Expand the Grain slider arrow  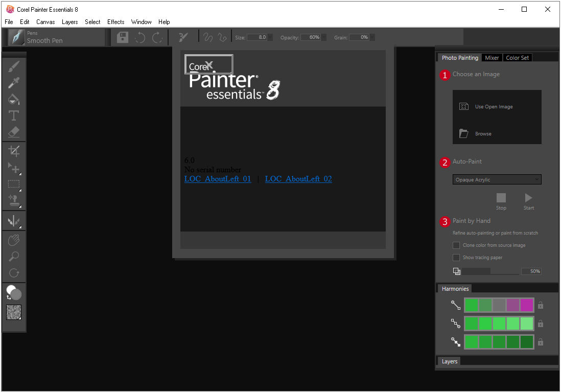coord(372,37)
